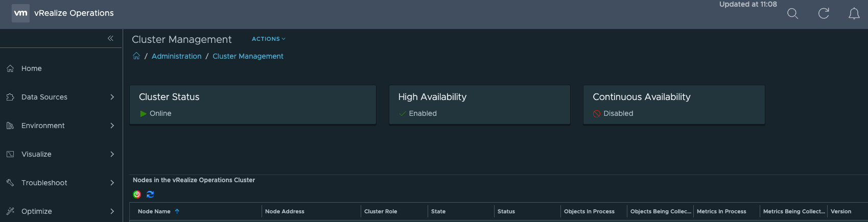Select Troubleshoot in sidebar

44,183
